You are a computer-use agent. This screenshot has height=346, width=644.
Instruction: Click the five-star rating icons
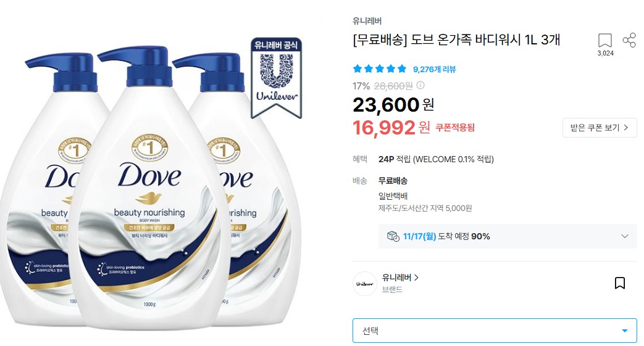click(x=380, y=69)
